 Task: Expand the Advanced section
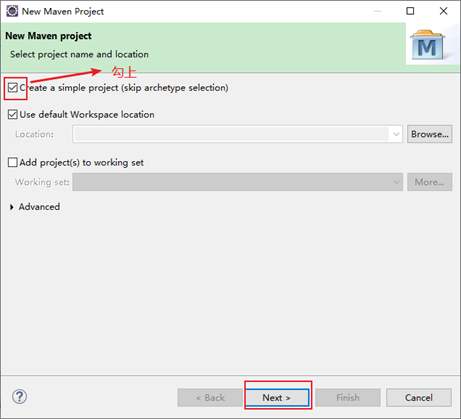click(12, 207)
